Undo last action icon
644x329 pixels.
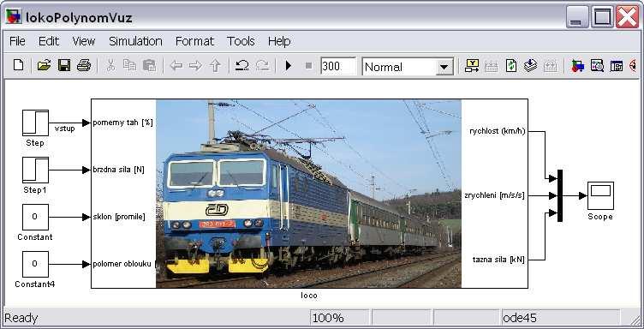[241, 66]
